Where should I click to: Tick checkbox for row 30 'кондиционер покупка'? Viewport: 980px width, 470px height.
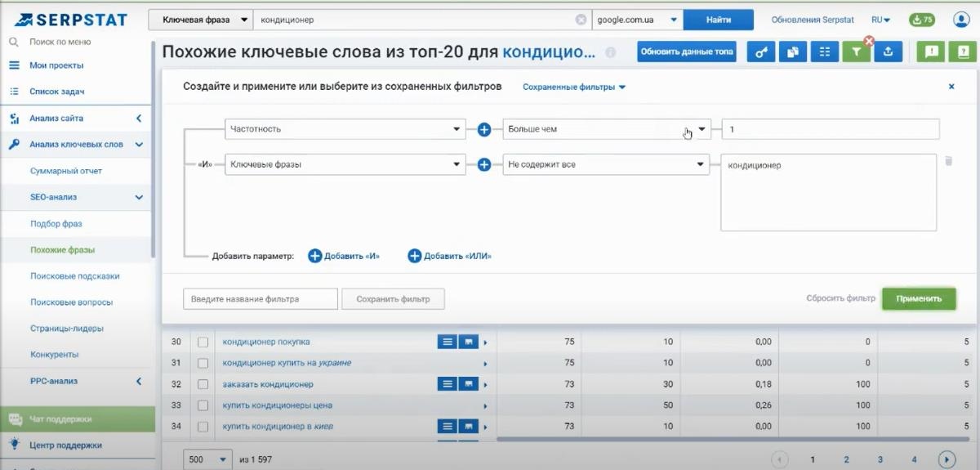coord(203,342)
